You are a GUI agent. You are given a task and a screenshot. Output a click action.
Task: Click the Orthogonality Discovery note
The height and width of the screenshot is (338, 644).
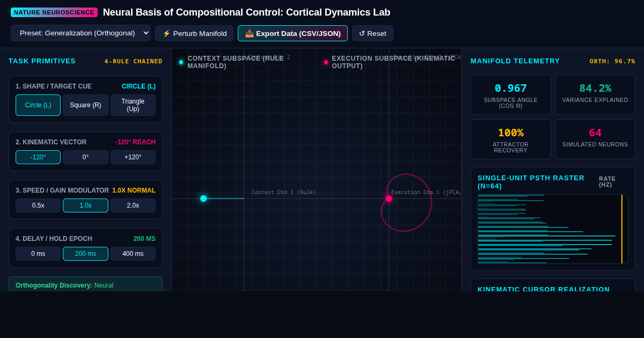point(85,284)
